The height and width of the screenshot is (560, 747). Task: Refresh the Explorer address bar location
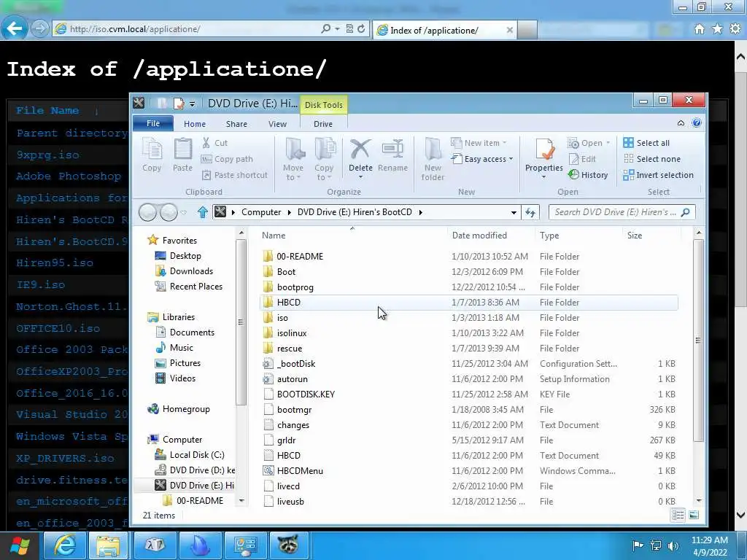click(530, 212)
